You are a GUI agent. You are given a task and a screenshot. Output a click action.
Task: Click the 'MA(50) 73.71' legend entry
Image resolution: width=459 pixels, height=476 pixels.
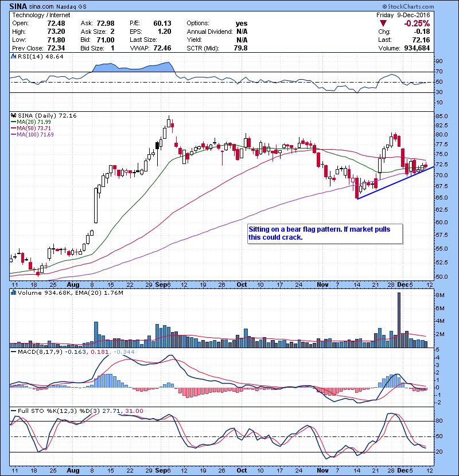tap(34, 128)
